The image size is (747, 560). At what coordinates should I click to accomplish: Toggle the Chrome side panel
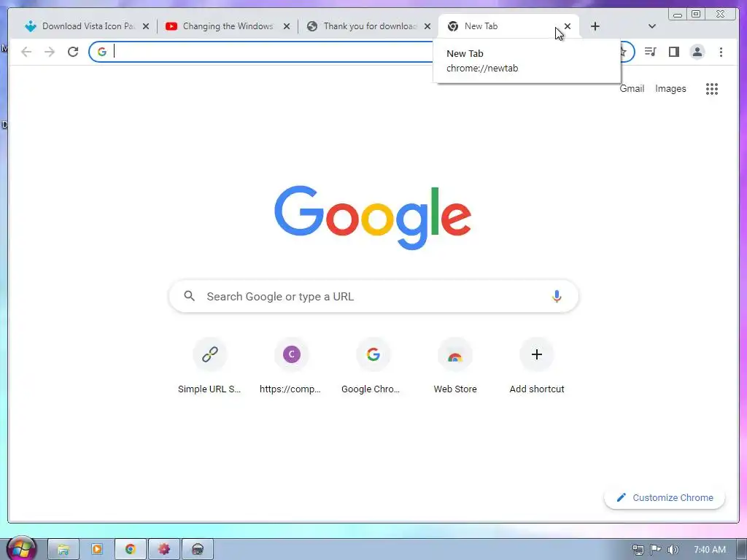(x=673, y=52)
